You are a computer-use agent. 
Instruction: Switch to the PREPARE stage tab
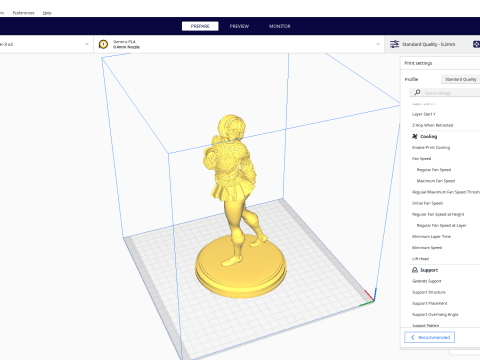(200, 26)
